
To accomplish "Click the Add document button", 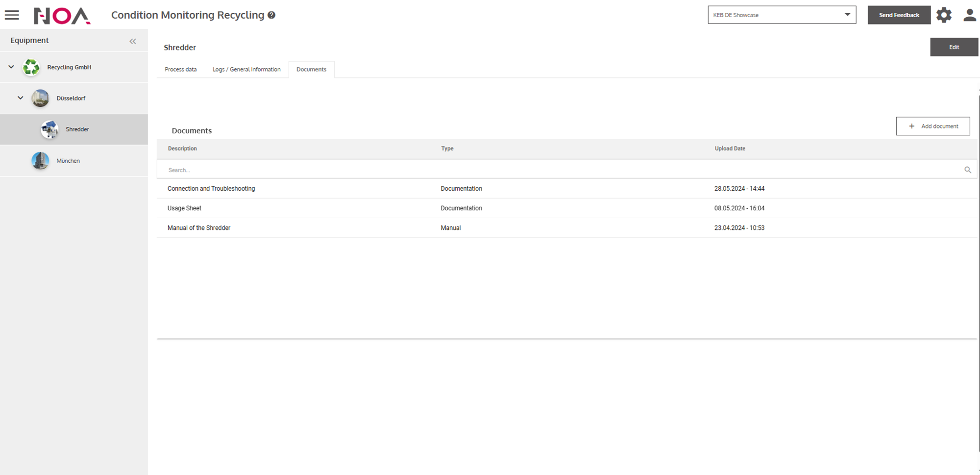I will click(932, 126).
